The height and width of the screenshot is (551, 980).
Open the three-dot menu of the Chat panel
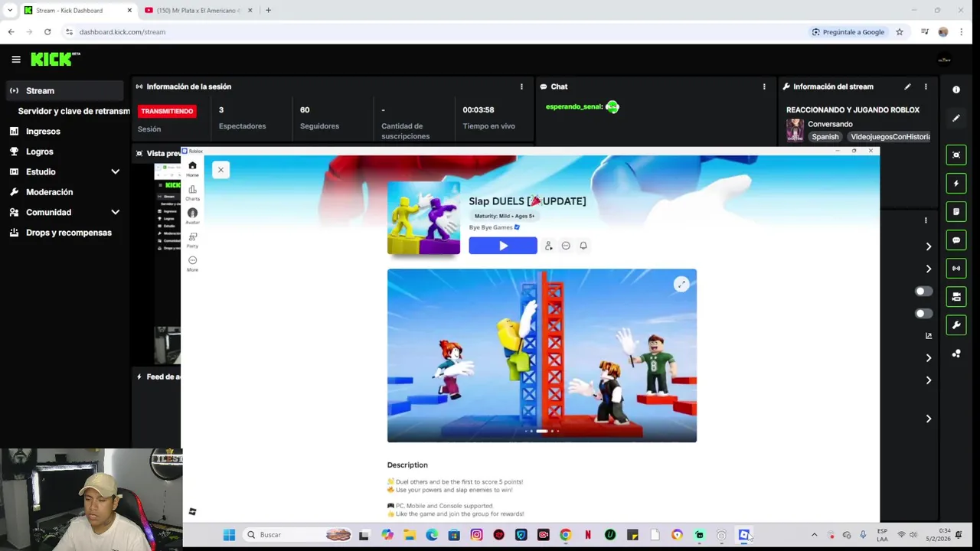tap(763, 86)
